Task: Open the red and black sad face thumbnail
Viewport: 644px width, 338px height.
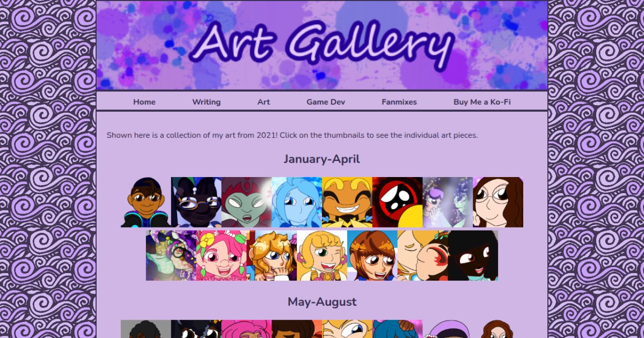Action: 398,202
